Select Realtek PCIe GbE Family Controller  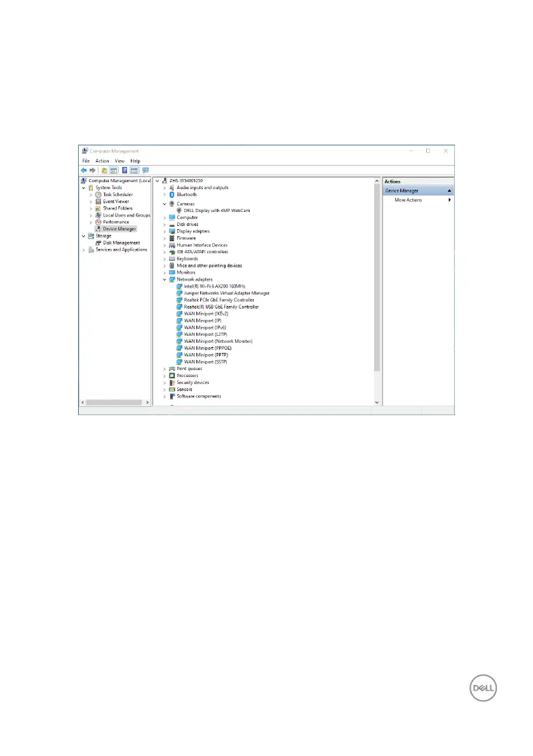(219, 300)
